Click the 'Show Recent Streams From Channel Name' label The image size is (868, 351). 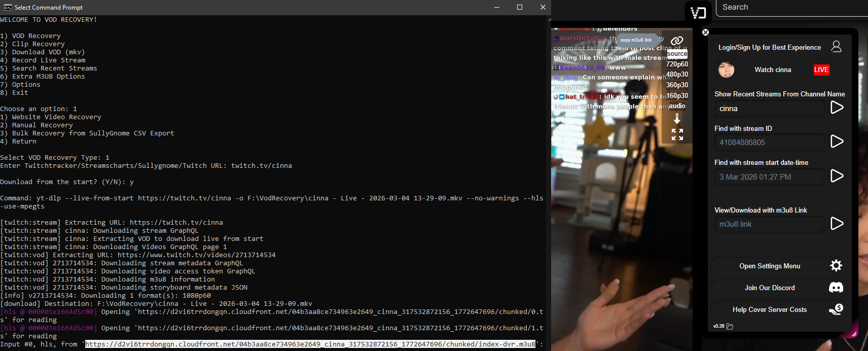click(780, 94)
